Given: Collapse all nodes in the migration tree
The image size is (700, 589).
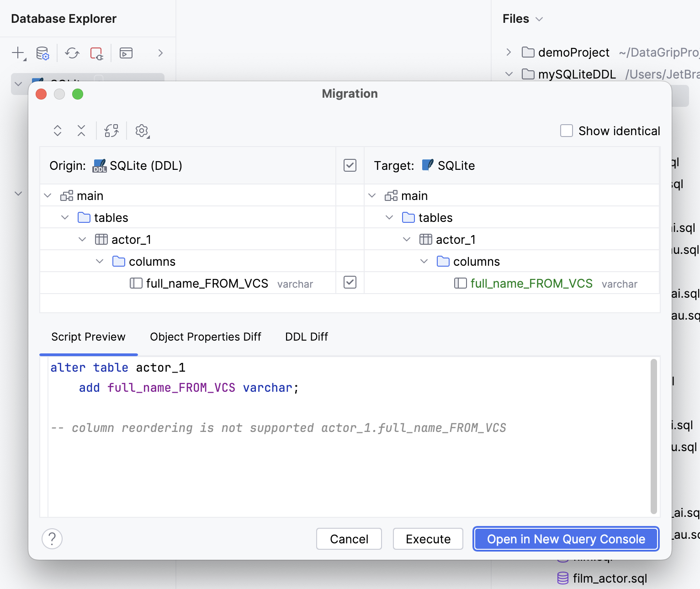Looking at the screenshot, I should pyautogui.click(x=81, y=131).
